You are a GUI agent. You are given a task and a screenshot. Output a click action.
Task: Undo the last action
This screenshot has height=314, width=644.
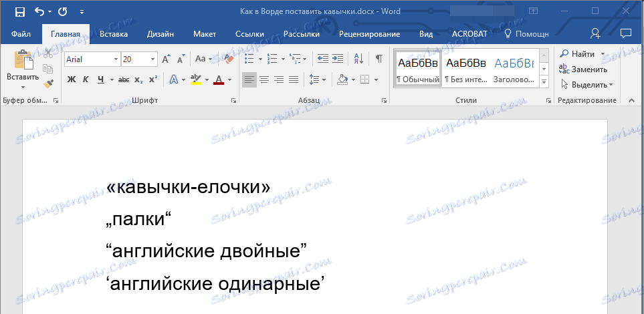click(x=40, y=12)
